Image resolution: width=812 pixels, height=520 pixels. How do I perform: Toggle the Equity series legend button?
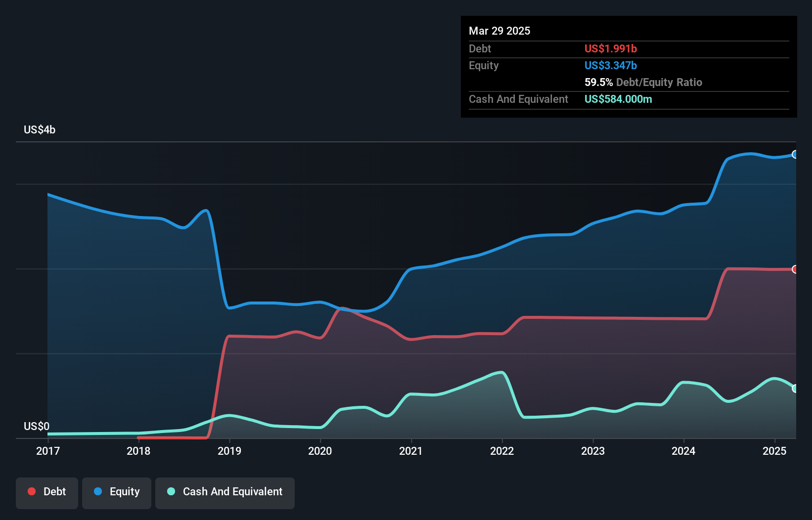117,493
